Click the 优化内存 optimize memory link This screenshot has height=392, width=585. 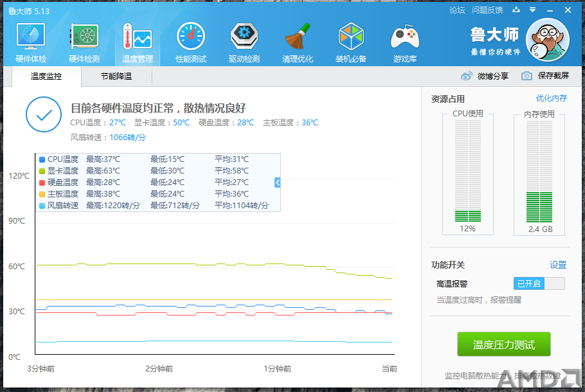[x=552, y=98]
